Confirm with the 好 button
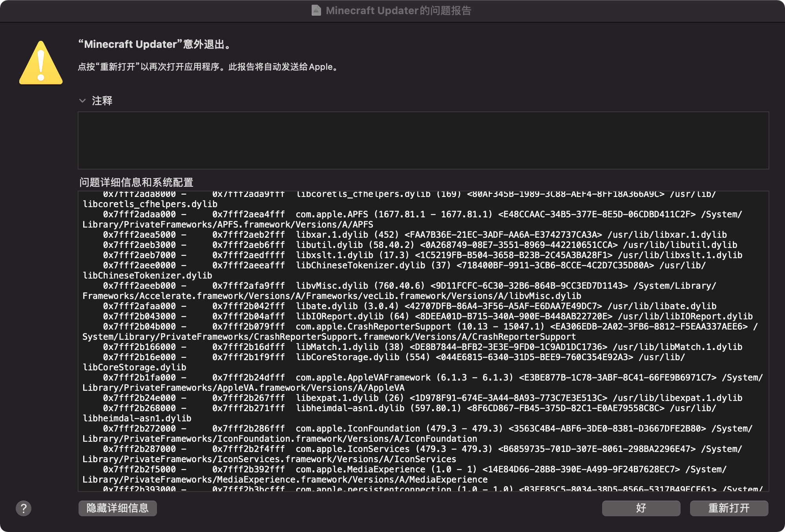785x532 pixels. [x=641, y=508]
